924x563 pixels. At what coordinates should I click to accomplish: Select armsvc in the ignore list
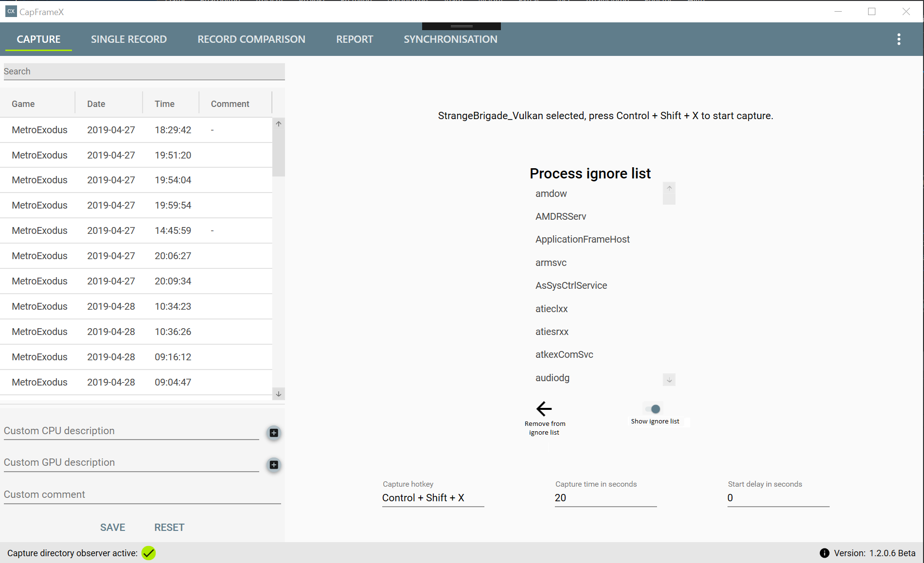pyautogui.click(x=551, y=263)
